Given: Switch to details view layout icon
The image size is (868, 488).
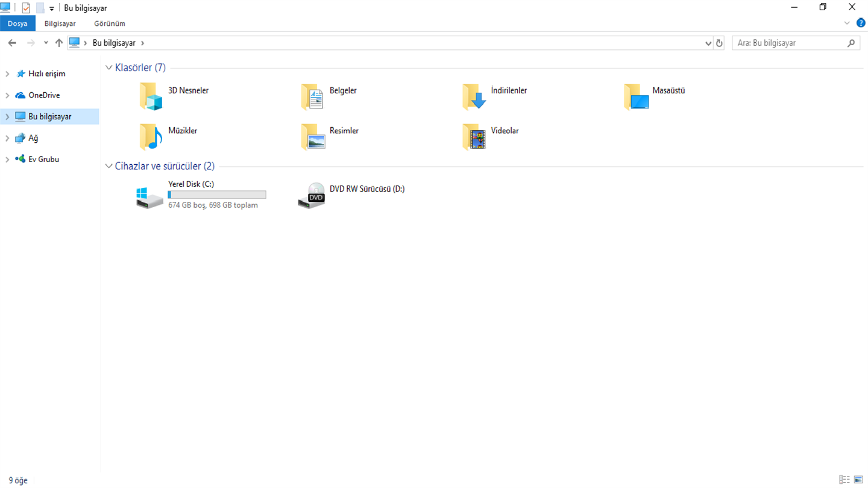Looking at the screenshot, I should 844,480.
